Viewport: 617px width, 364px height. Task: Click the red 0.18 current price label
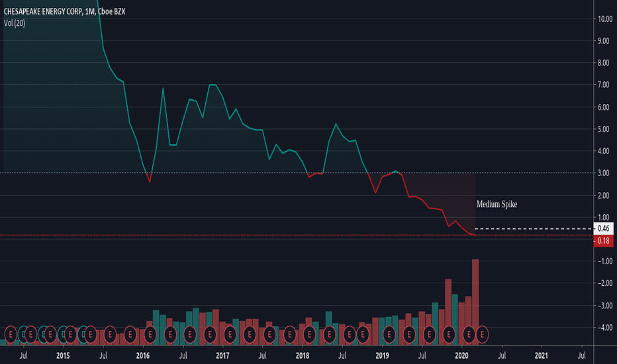603,241
